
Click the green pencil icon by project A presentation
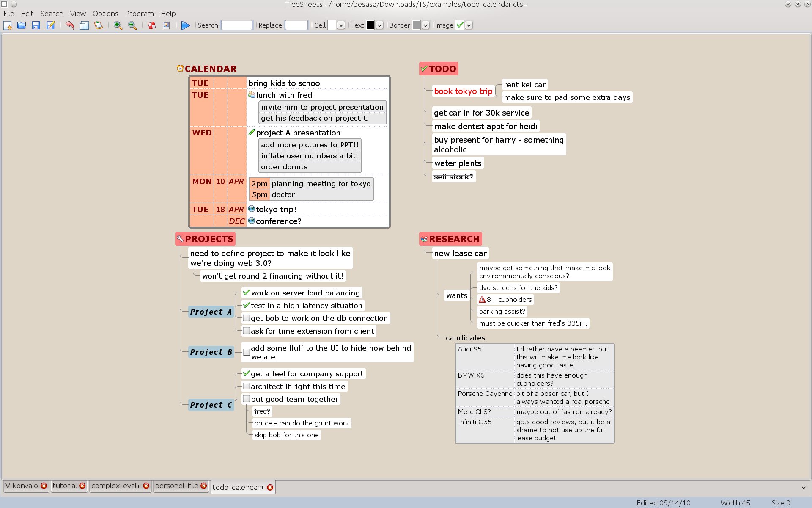pyautogui.click(x=252, y=133)
